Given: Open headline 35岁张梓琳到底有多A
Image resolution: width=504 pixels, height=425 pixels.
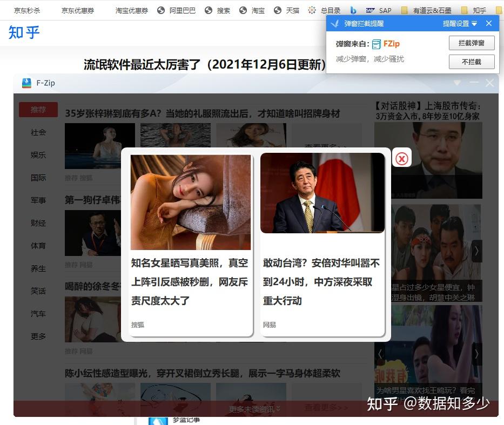Looking at the screenshot, I should 203,113.
